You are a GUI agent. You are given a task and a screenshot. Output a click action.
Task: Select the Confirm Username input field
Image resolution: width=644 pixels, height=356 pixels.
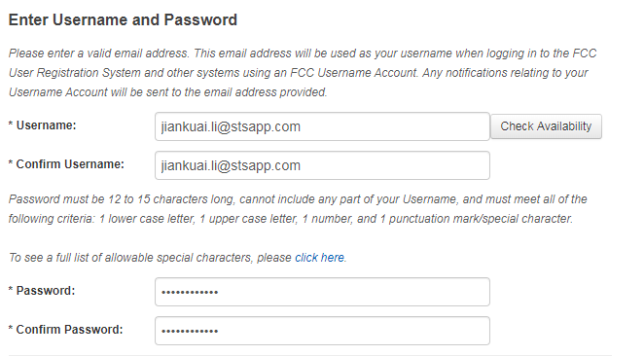tap(322, 165)
